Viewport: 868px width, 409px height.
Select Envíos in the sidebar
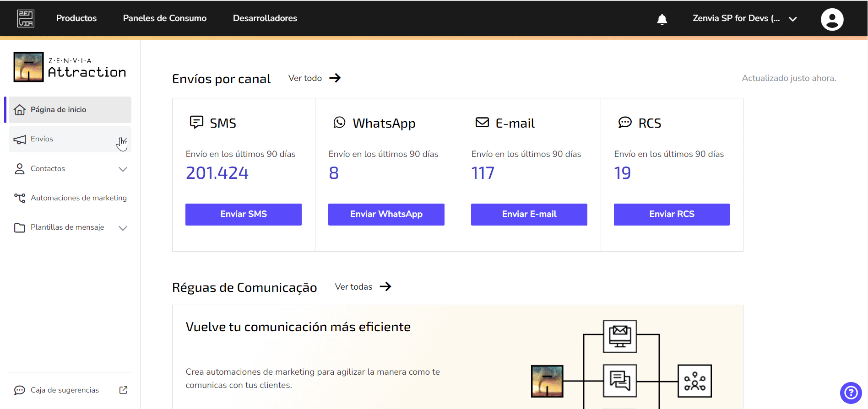[x=70, y=139]
